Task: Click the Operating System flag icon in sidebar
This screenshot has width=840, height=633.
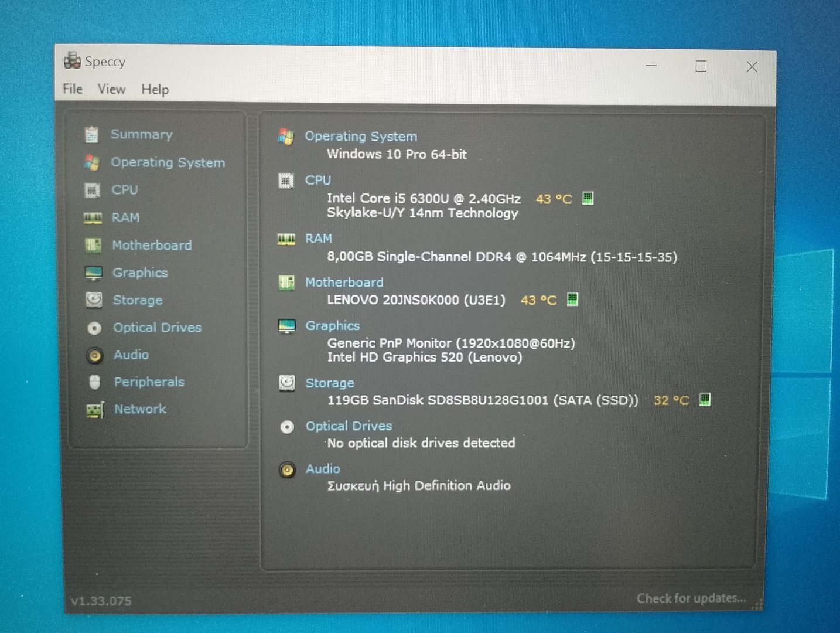Action: point(91,162)
